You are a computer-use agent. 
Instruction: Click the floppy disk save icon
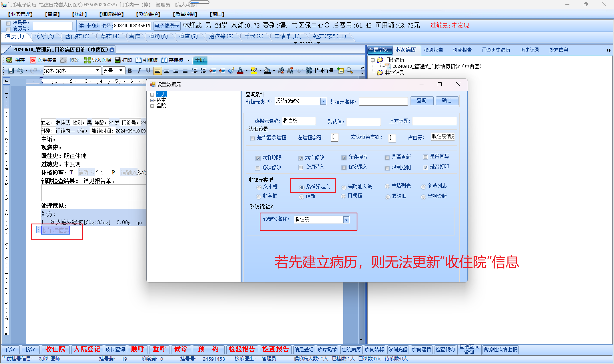pyautogui.click(x=11, y=71)
